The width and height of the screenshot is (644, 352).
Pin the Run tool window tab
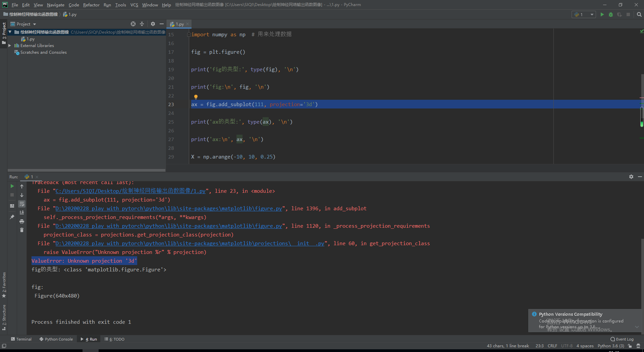[12, 217]
